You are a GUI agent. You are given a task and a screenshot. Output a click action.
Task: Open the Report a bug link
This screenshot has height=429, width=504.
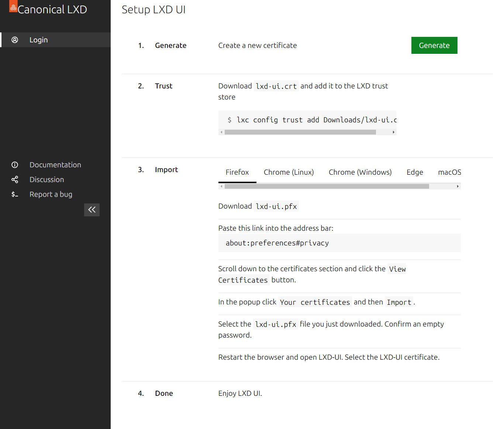pyautogui.click(x=51, y=194)
